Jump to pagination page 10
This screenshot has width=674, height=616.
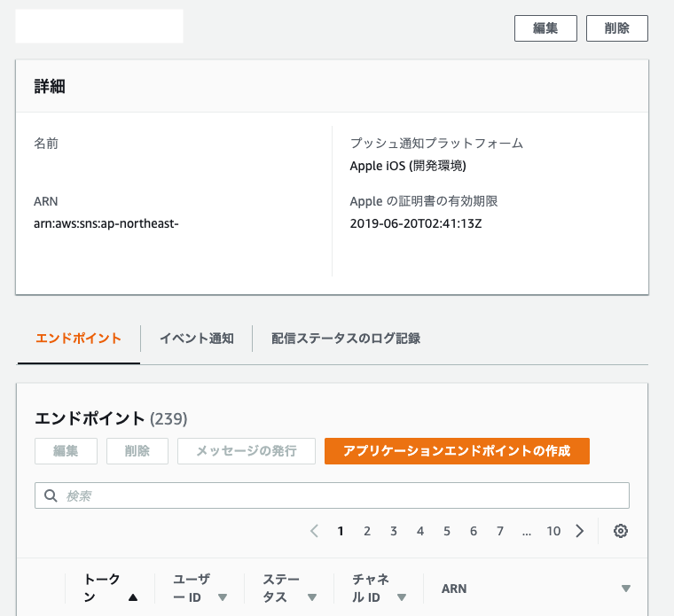pyautogui.click(x=553, y=532)
